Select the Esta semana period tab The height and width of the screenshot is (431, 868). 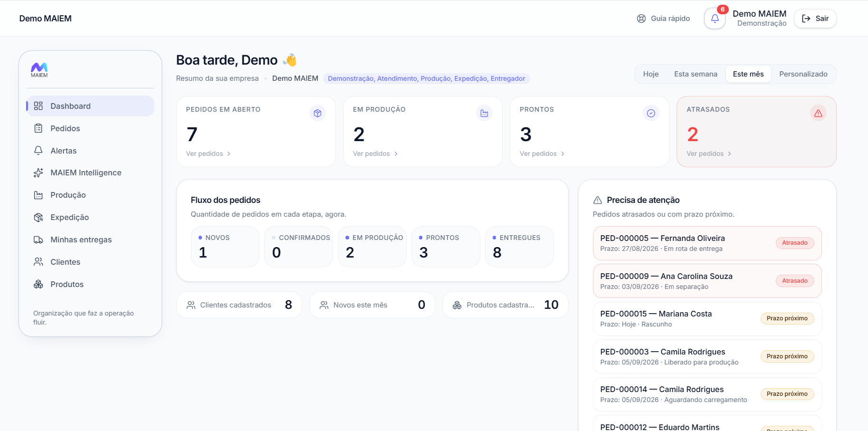pos(696,74)
